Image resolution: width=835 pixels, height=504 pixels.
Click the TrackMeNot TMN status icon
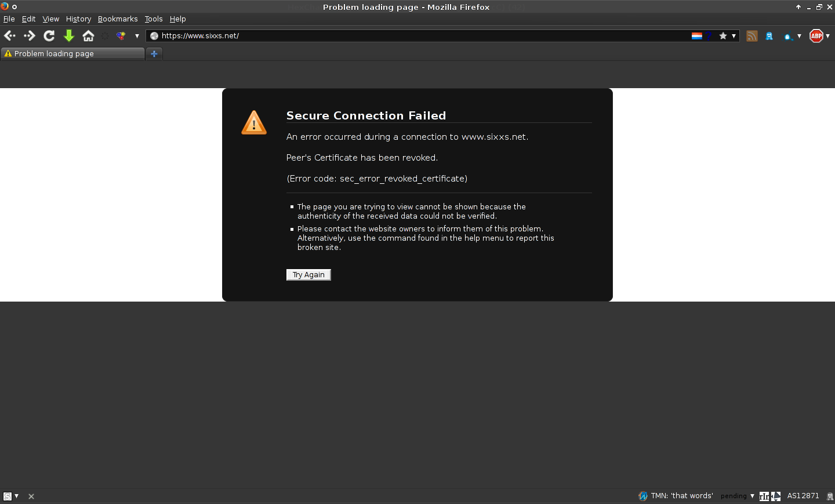click(643, 496)
